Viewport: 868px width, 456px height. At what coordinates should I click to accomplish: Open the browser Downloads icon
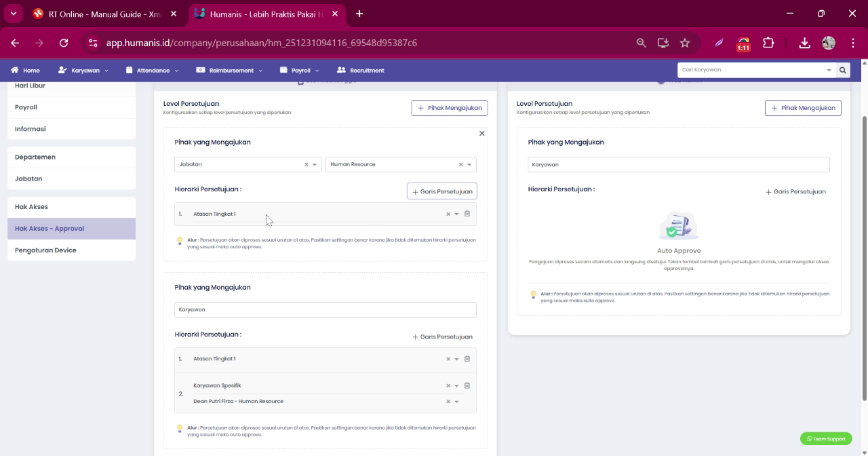pyautogui.click(x=804, y=43)
